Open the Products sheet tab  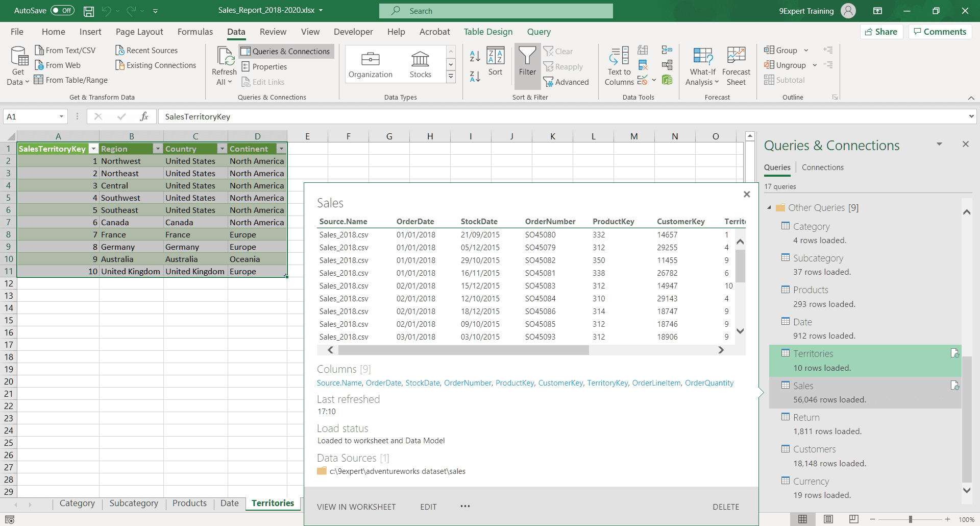(x=189, y=503)
